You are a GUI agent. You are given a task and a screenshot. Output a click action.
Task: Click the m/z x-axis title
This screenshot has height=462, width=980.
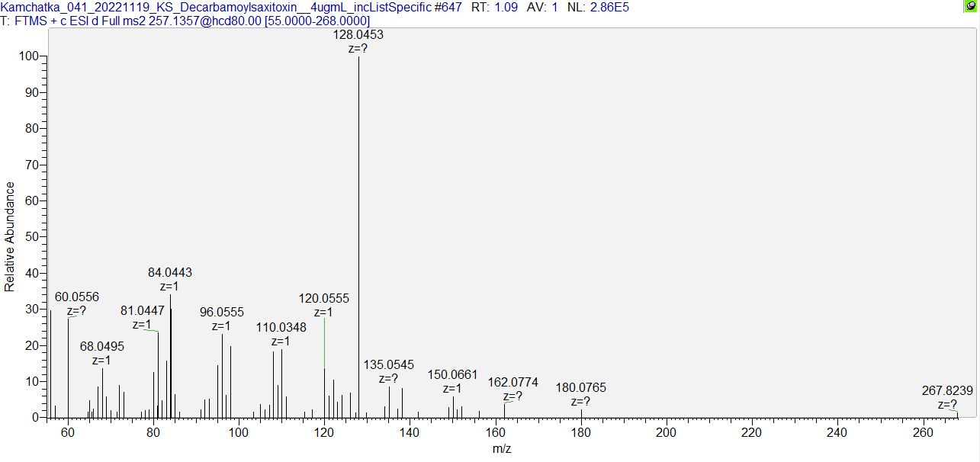tap(501, 450)
